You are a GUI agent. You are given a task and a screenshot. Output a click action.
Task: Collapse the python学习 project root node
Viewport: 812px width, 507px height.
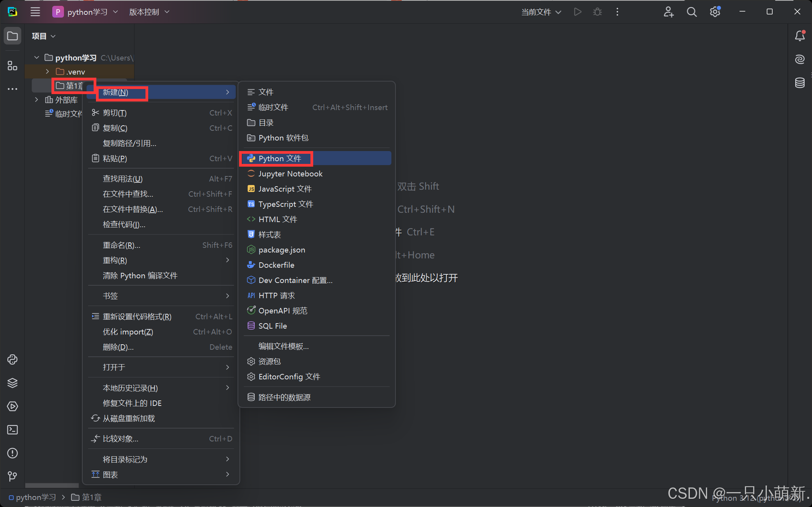37,58
